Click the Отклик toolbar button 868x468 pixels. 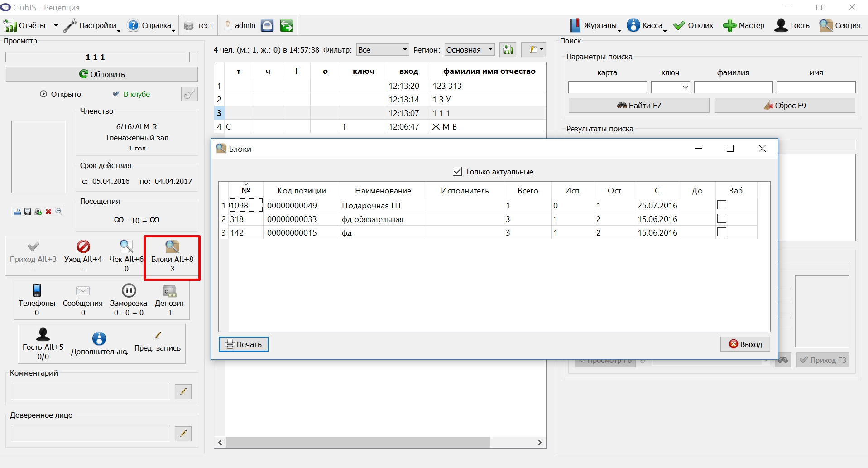(x=693, y=25)
